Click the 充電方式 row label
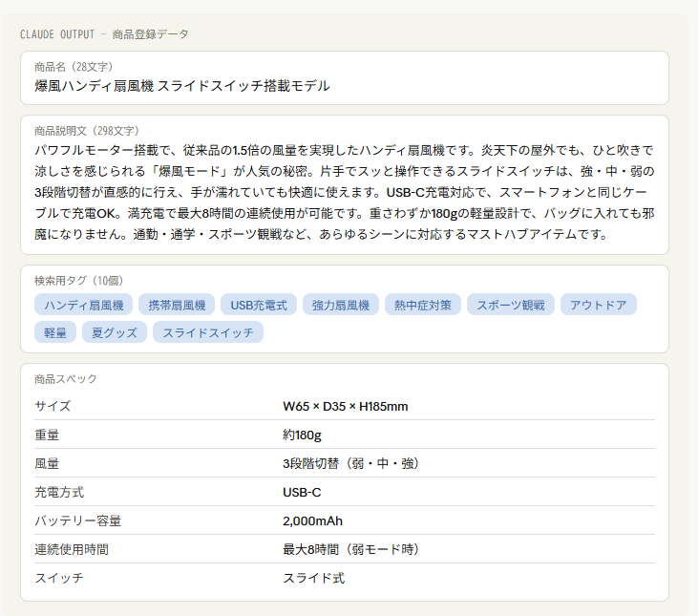 [59, 492]
